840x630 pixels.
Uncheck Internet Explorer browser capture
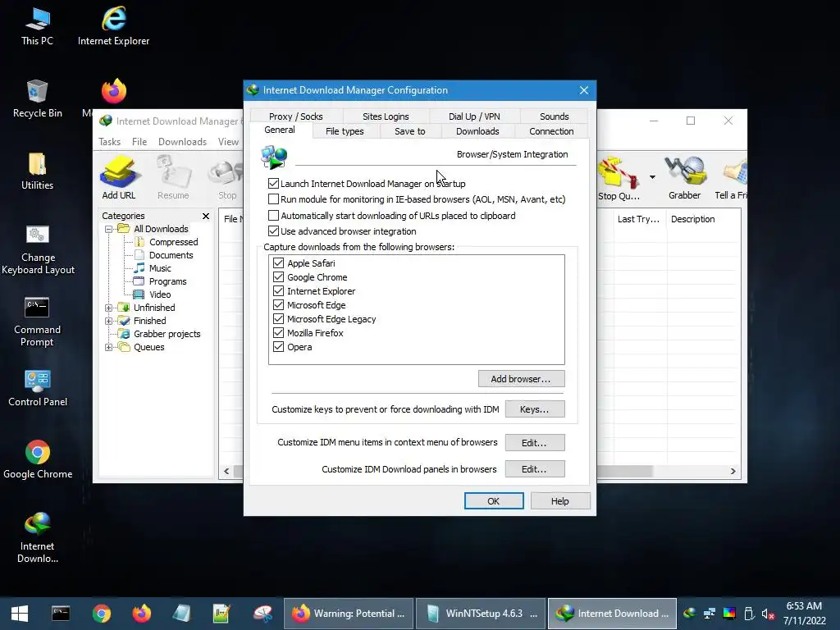(278, 291)
